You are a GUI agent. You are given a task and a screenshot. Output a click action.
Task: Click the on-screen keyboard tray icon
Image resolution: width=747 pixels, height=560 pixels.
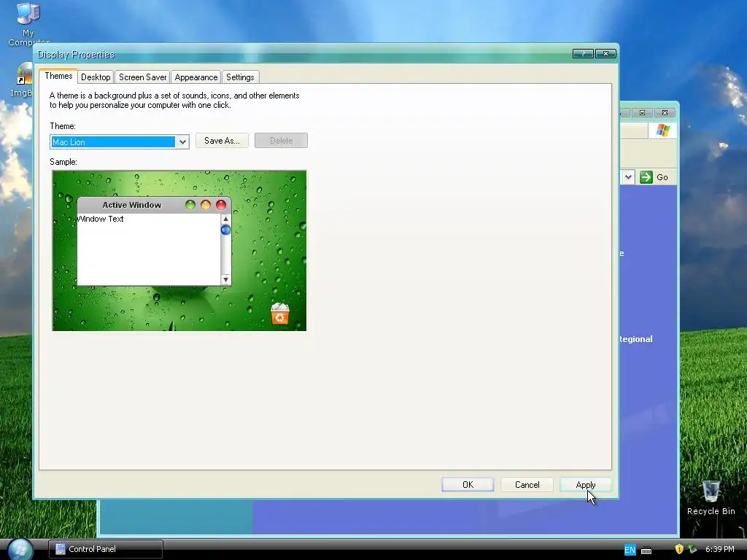coord(646,550)
